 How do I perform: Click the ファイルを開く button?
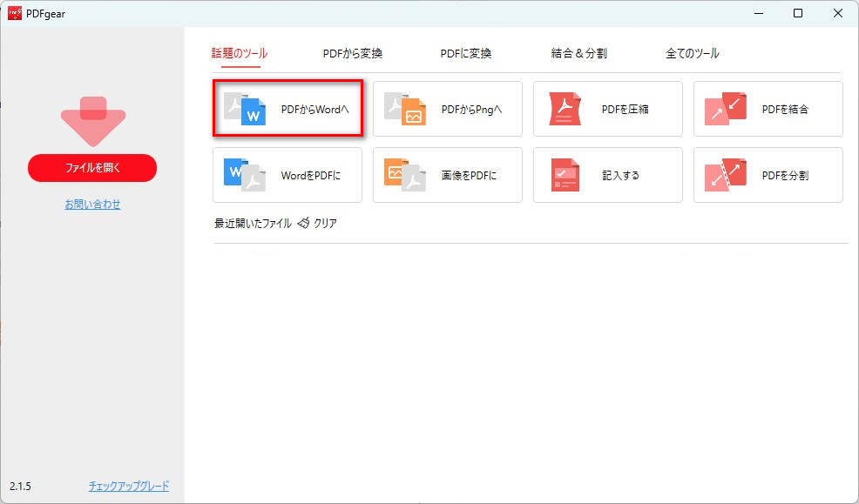point(91,168)
